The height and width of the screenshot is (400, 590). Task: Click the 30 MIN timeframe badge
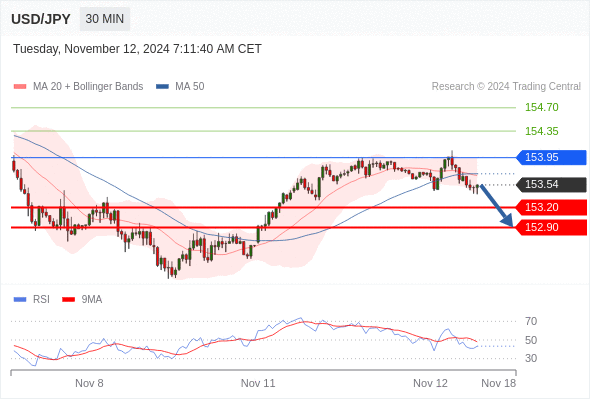click(105, 19)
